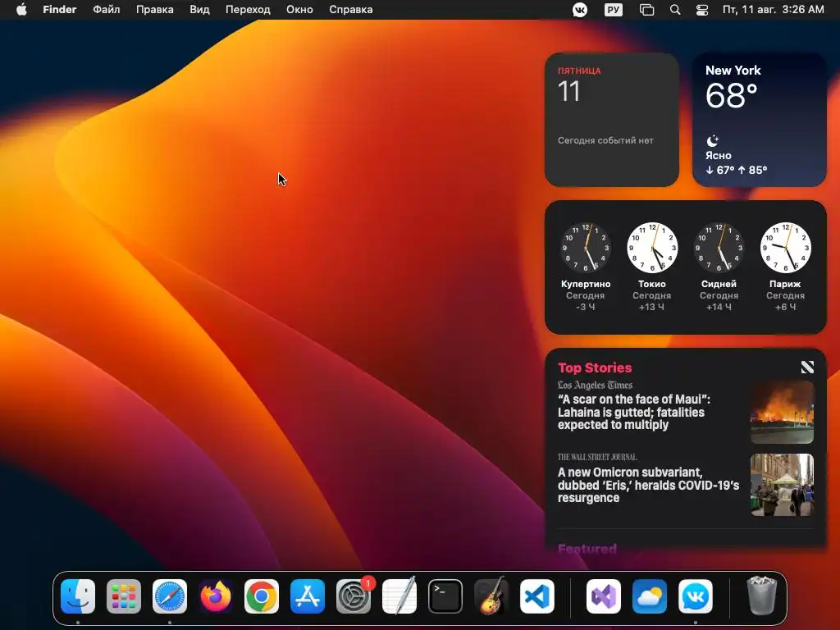Click the Купертино clock
This screenshot has width=840, height=630.
pos(586,248)
